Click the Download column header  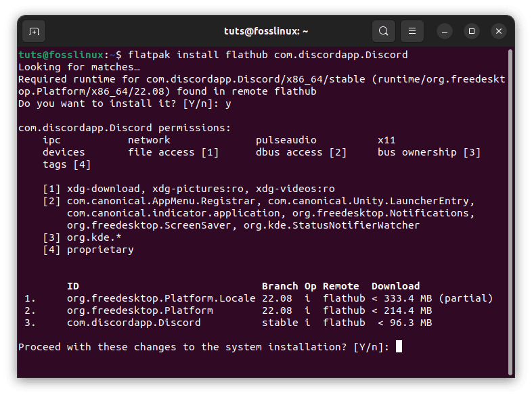[x=395, y=286]
